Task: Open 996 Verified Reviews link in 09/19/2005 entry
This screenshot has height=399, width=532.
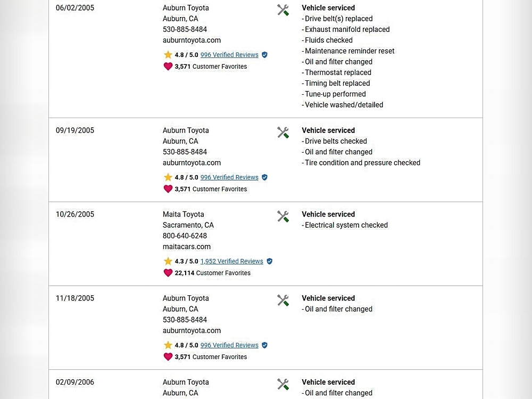Action: pos(229,177)
